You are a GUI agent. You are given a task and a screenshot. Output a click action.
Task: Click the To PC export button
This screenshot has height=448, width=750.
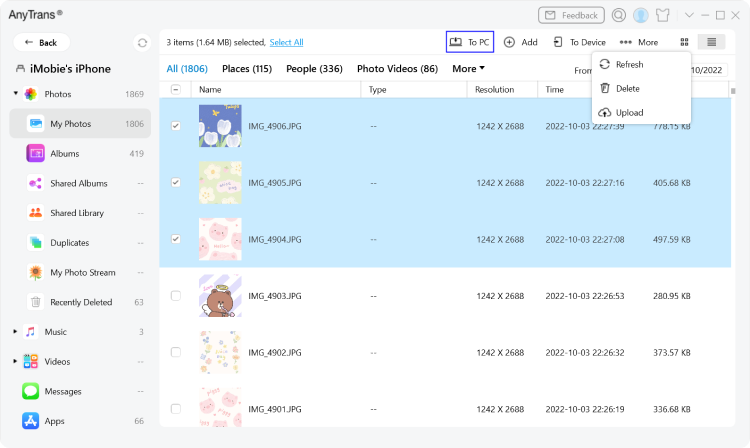(470, 42)
